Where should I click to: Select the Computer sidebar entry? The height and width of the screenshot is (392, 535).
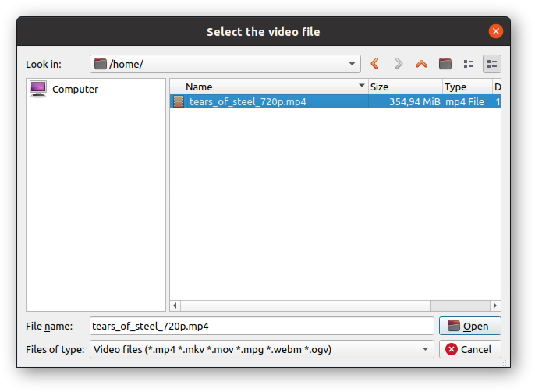[x=64, y=90]
